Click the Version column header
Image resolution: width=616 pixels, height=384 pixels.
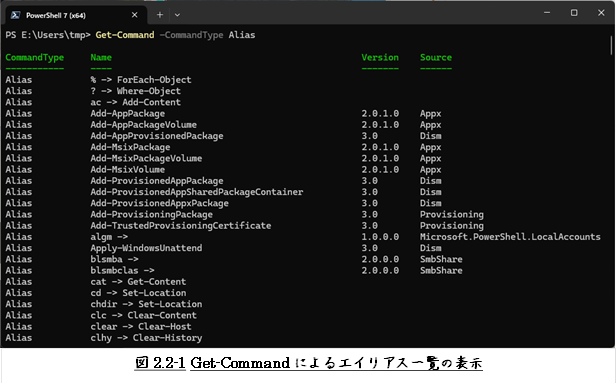click(380, 57)
